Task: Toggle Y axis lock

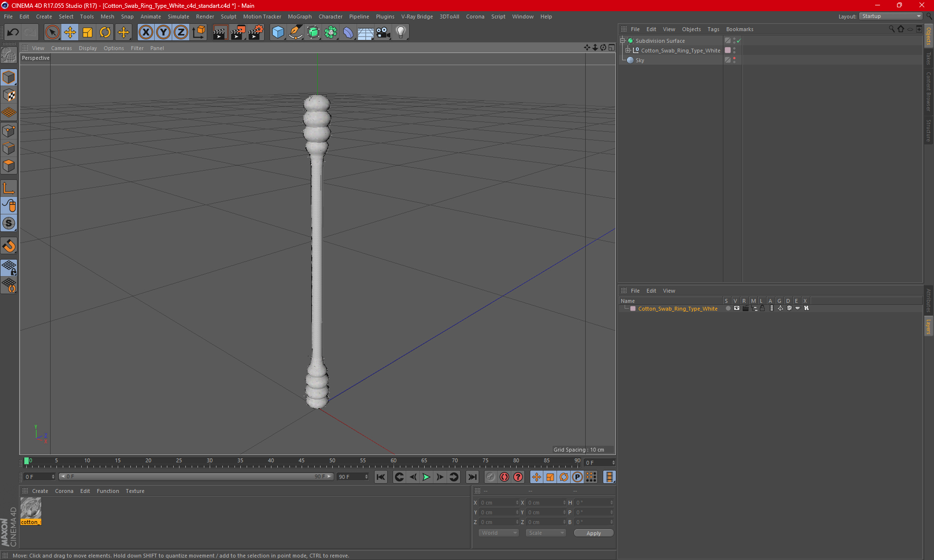Action: [x=163, y=33]
